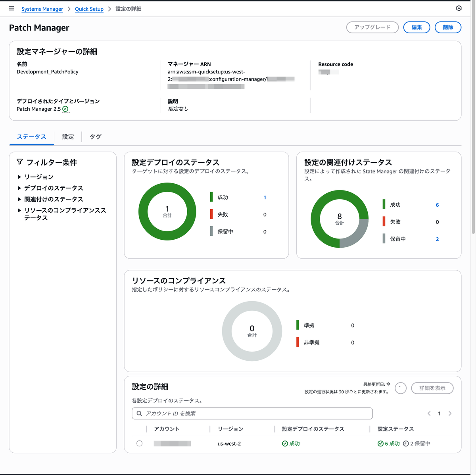Sort by 設定ステータス column header
The height and width of the screenshot is (475, 476).
click(x=395, y=429)
